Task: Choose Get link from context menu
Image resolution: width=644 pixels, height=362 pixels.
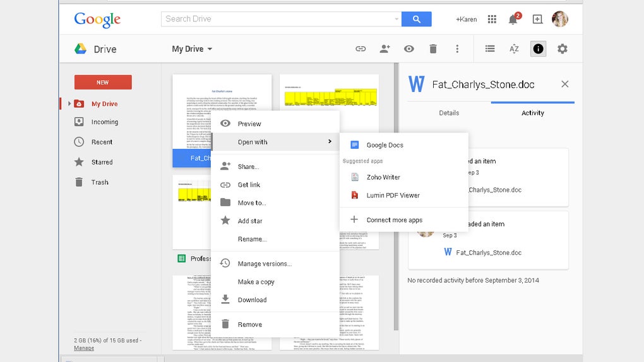Action: tap(275, 185)
